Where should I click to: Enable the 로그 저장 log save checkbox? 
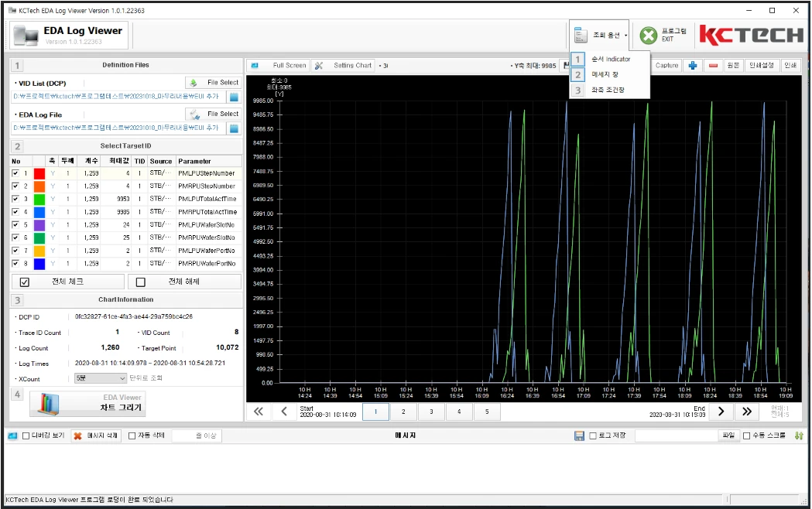tap(594, 436)
